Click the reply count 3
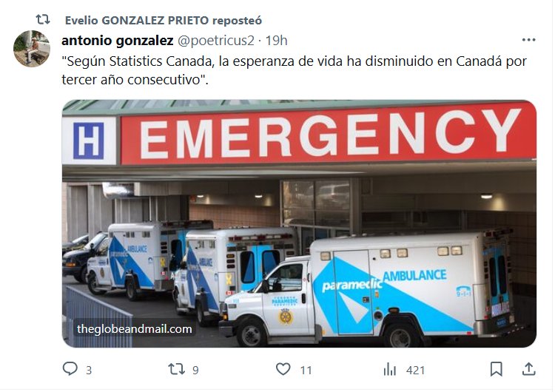555x392 pixels. (89, 371)
